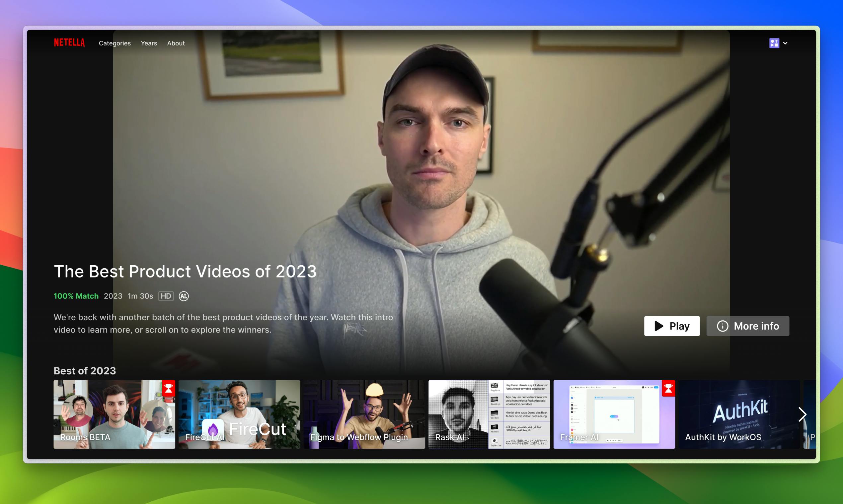Open the Rask AI video thumbnail
Image resolution: width=843 pixels, height=504 pixels.
pos(489,414)
